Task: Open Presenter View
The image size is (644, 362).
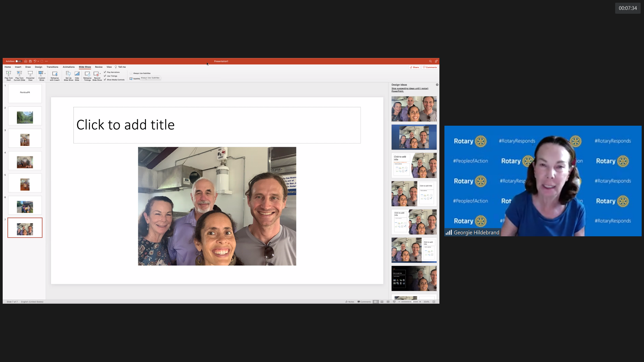Action: [30, 74]
